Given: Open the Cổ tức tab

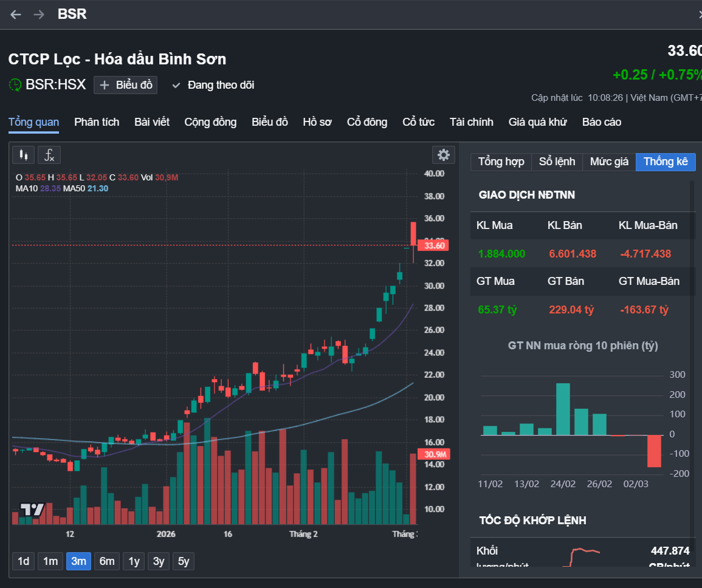Looking at the screenshot, I should (418, 122).
